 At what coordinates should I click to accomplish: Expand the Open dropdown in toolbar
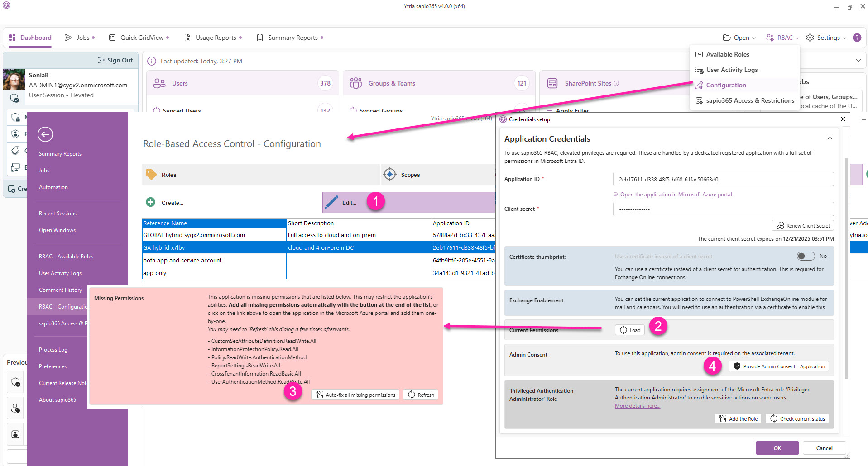(739, 38)
